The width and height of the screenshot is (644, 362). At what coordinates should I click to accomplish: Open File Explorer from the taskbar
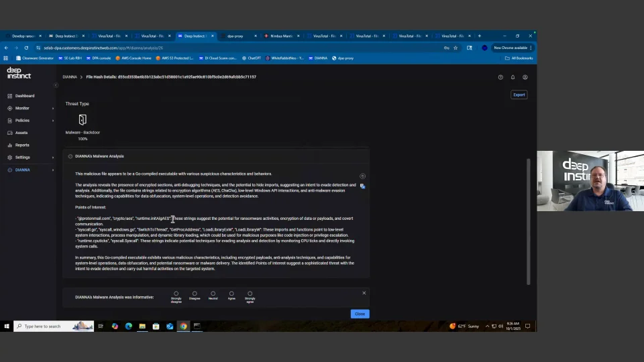(142, 326)
